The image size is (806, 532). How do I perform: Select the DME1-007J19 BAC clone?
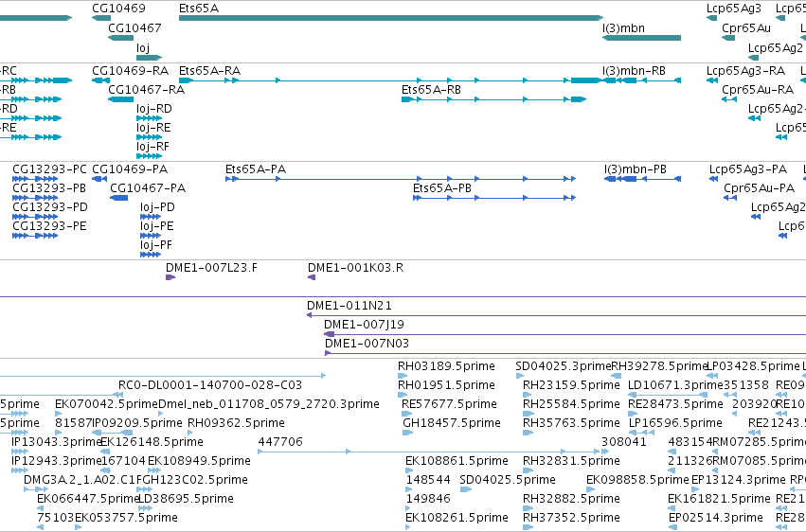tap(564, 334)
